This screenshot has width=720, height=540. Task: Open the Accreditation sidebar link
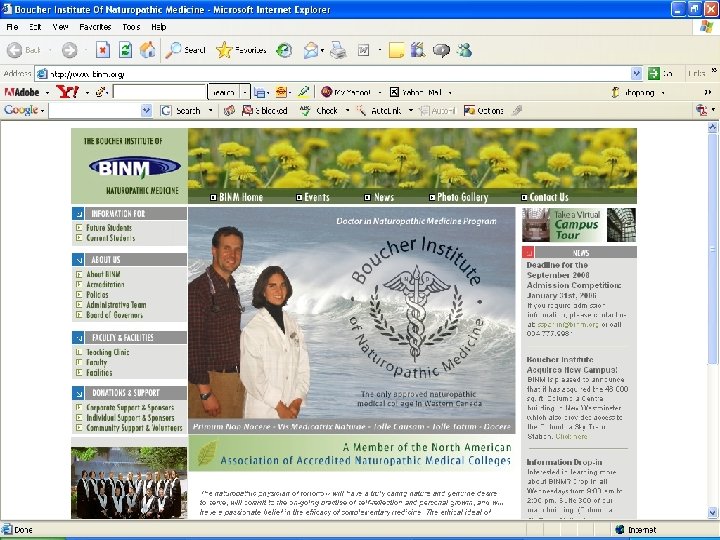tap(105, 285)
